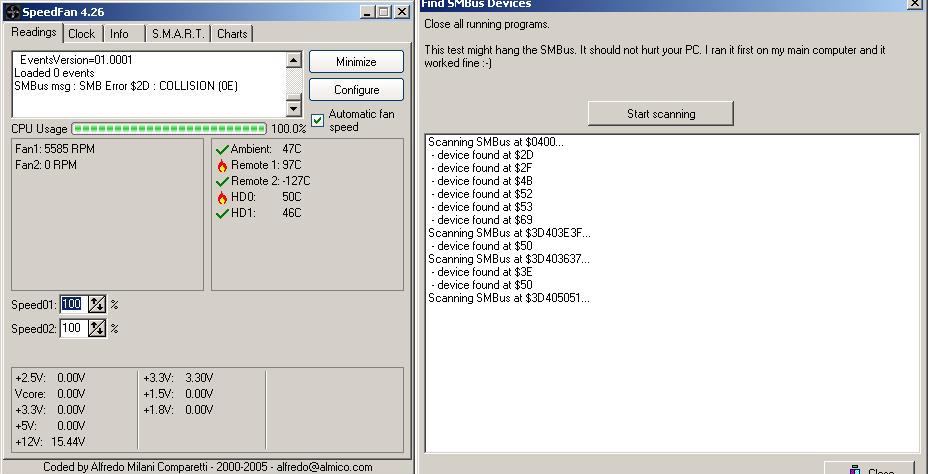This screenshot has width=928, height=474.
Task: Click the green check icon beside HD1
Action: point(223,214)
